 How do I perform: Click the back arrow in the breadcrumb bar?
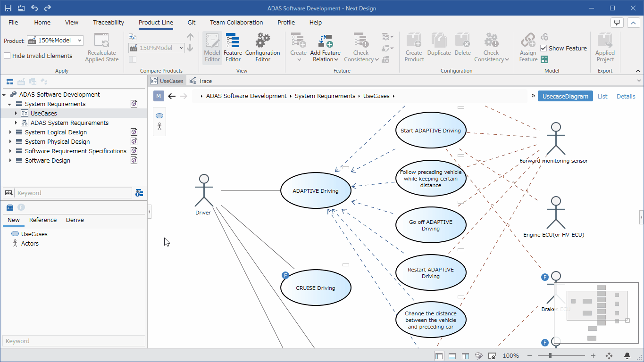[172, 96]
